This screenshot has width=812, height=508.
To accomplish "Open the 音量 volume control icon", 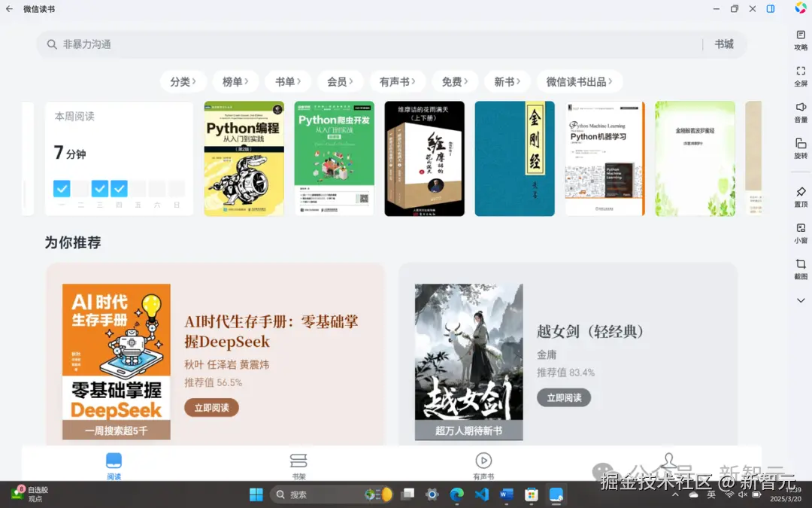I will pyautogui.click(x=801, y=112).
